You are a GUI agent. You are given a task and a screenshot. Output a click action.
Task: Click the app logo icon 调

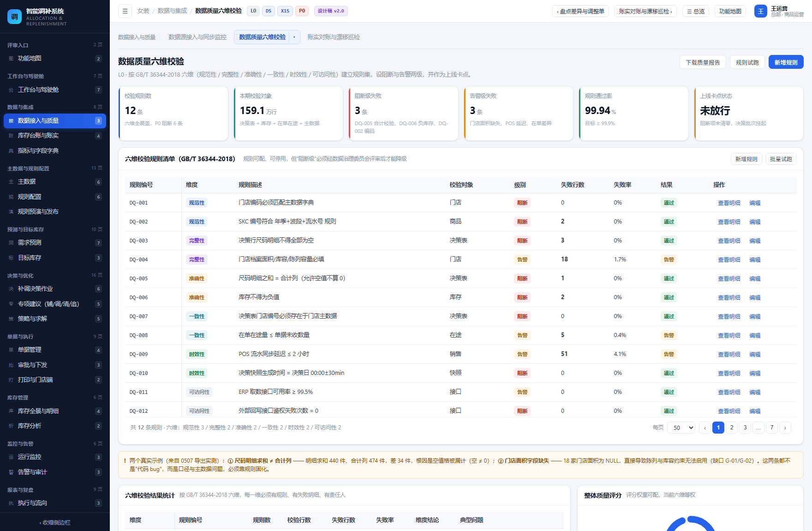tap(14, 17)
